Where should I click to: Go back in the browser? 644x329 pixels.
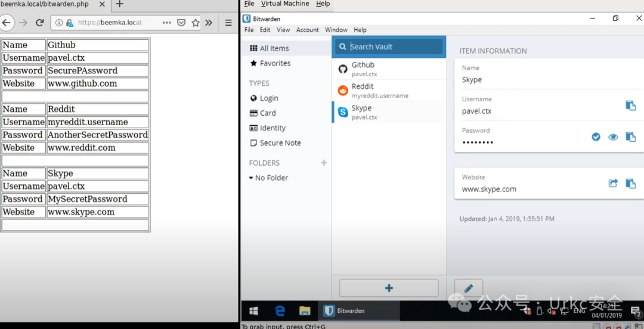[x=6, y=23]
